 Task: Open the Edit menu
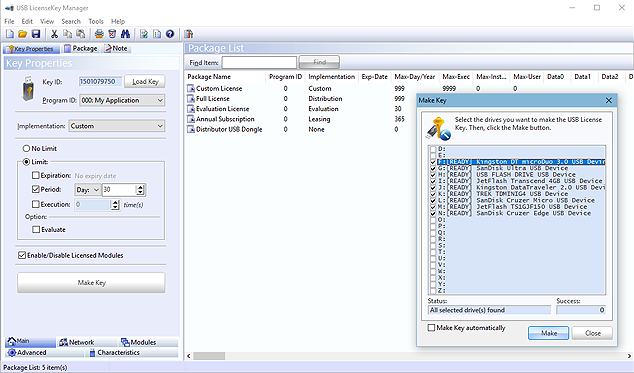(x=27, y=21)
